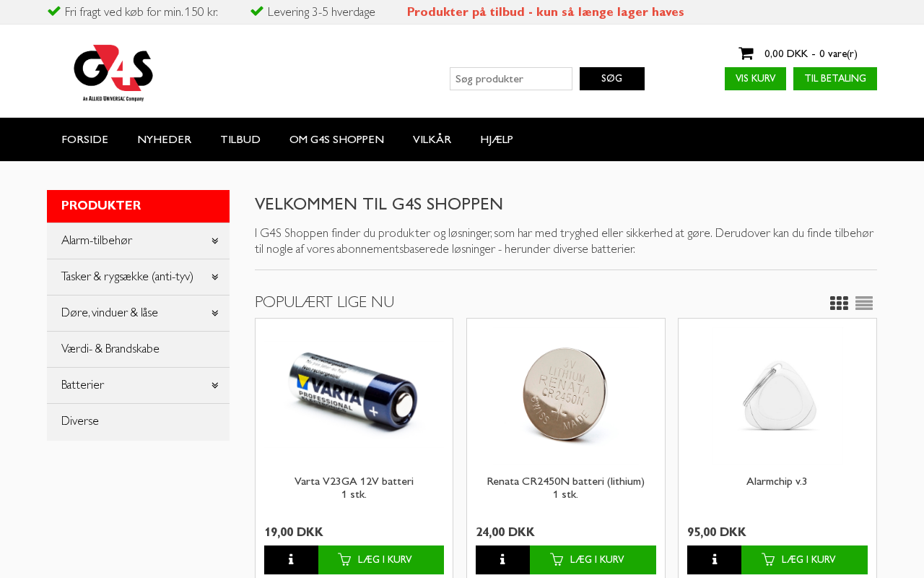The width and height of the screenshot is (924, 578).
Task: Click the G4S logo
Action: point(113,73)
